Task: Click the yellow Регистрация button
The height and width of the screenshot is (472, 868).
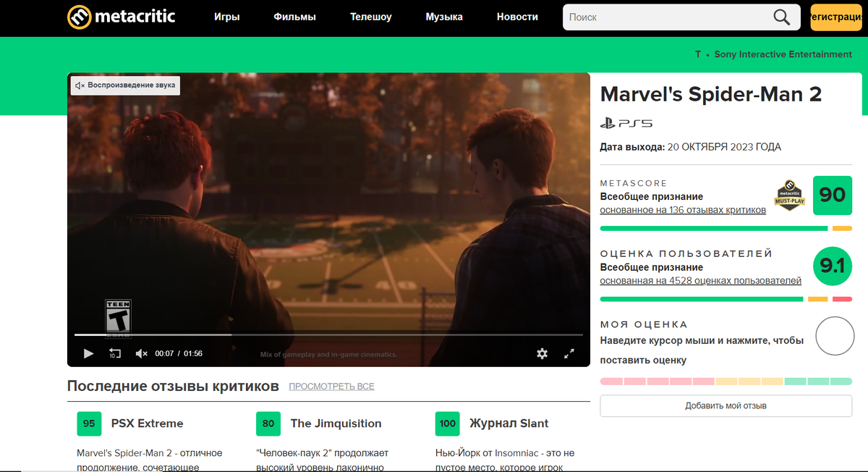Action: click(x=838, y=17)
